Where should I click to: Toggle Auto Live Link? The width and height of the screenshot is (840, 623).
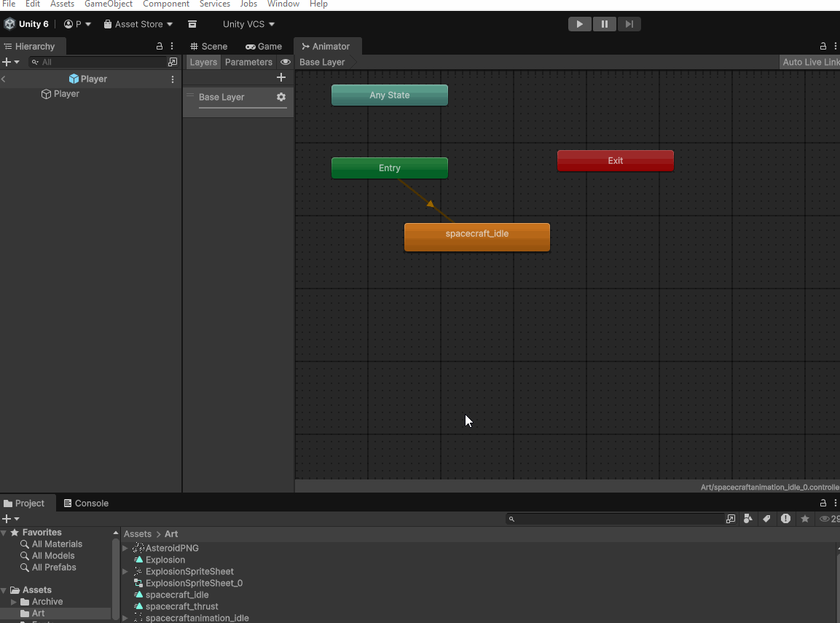(810, 62)
